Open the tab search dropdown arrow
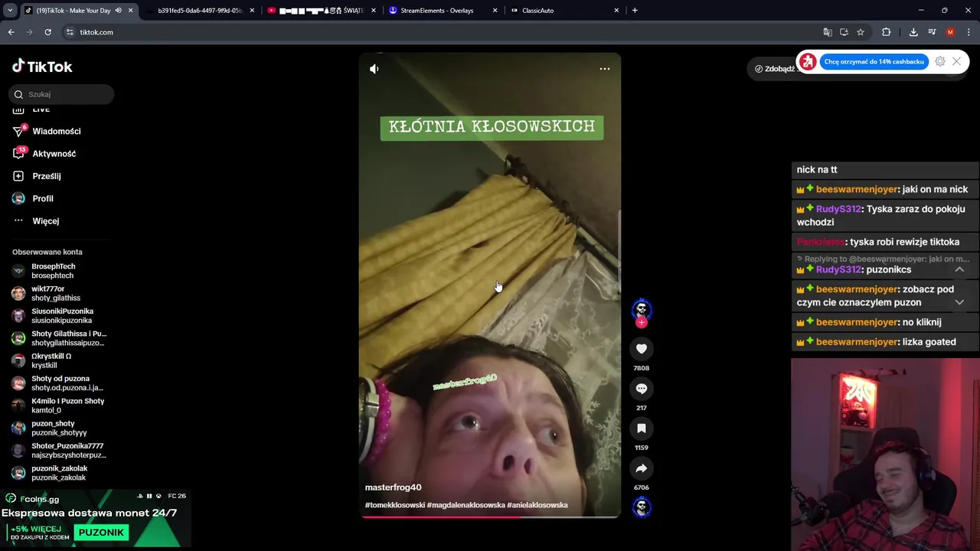 pyautogui.click(x=10, y=11)
